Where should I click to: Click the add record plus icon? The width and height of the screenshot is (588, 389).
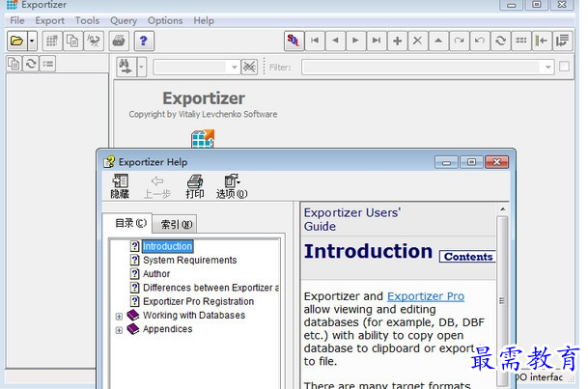point(397,41)
